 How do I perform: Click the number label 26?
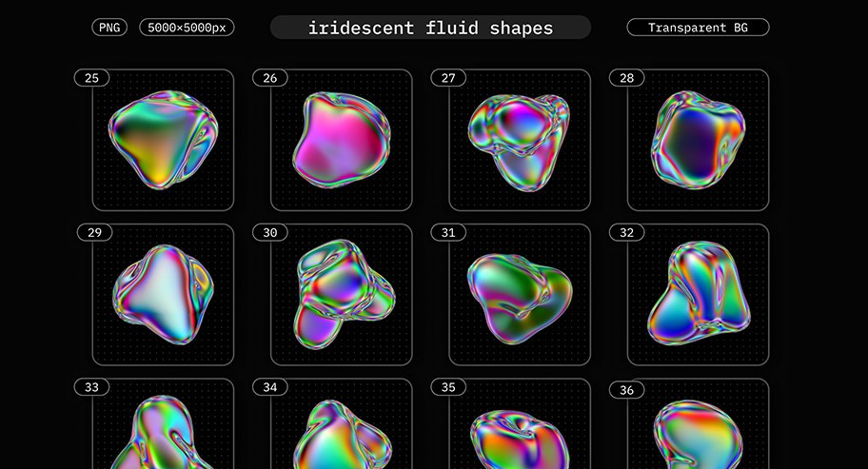270,78
